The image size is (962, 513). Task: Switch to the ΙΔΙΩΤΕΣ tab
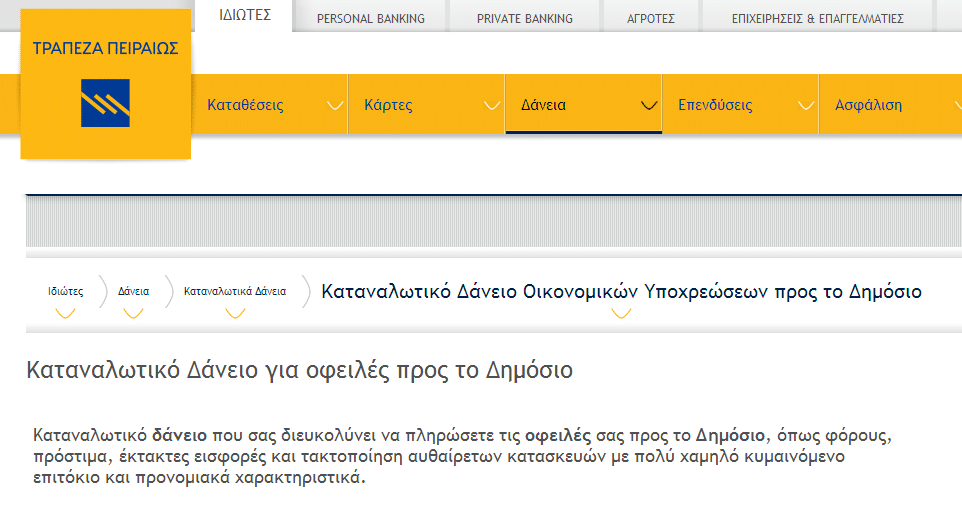[x=245, y=15]
